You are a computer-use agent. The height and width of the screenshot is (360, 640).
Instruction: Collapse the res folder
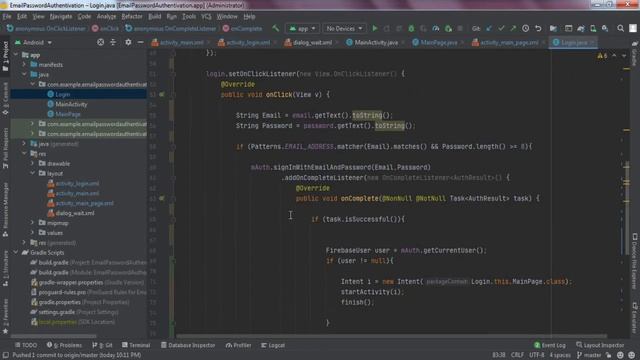click(x=24, y=154)
